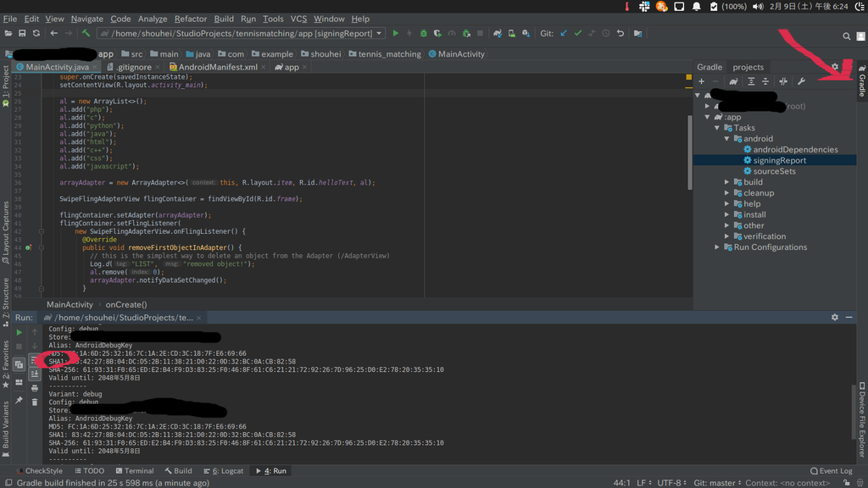The image size is (868, 488).
Task: Click Collapse All in Gradle panel toolbar
Action: pos(765,81)
